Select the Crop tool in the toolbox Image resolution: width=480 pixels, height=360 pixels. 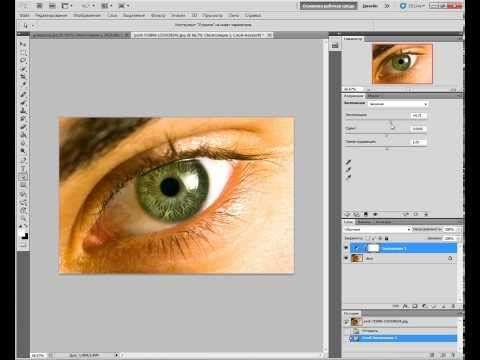click(x=23, y=77)
